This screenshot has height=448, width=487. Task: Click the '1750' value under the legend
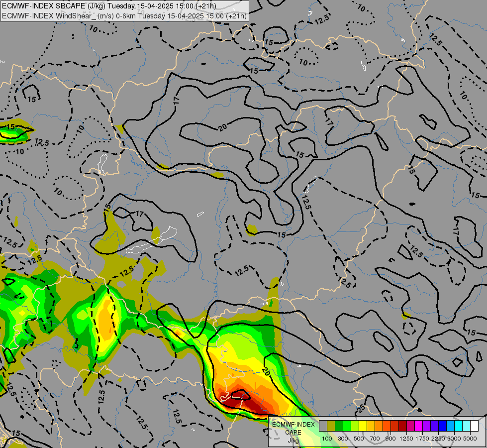tap(422, 439)
